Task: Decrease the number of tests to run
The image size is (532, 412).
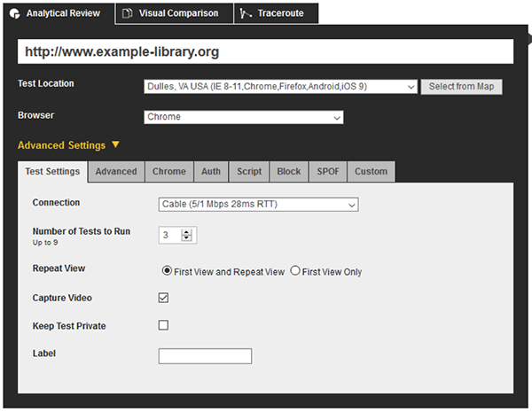Action: click(x=186, y=238)
